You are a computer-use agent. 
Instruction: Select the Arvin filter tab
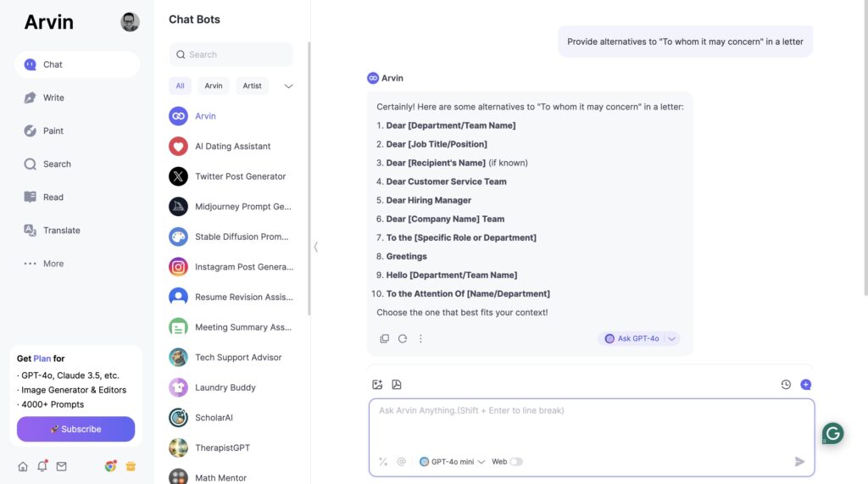213,86
